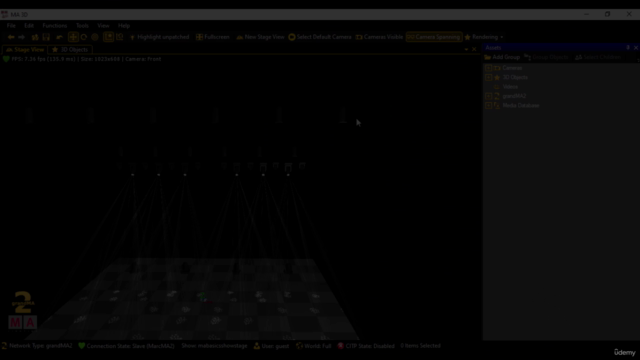
Task: Toggle Camera Spanning
Action: click(434, 37)
